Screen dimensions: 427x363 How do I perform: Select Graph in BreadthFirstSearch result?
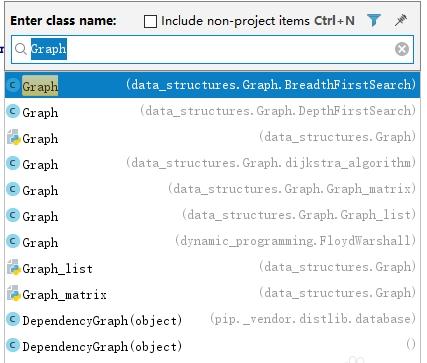[212, 85]
